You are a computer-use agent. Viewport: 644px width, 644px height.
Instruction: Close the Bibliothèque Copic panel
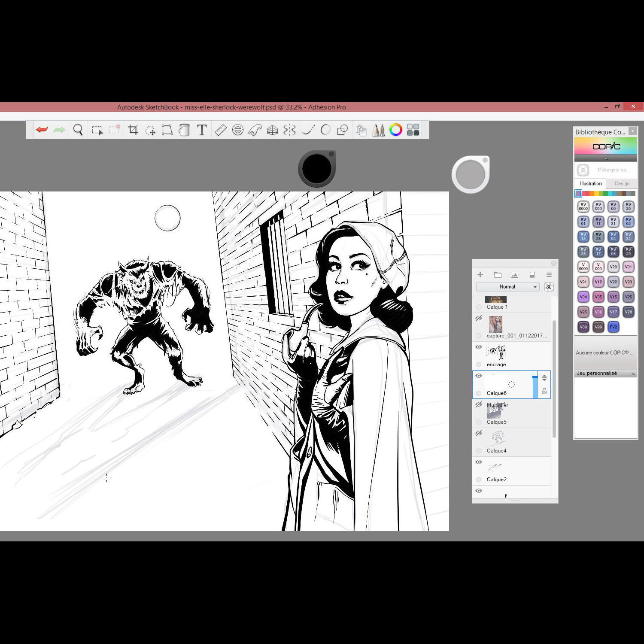tap(632, 131)
